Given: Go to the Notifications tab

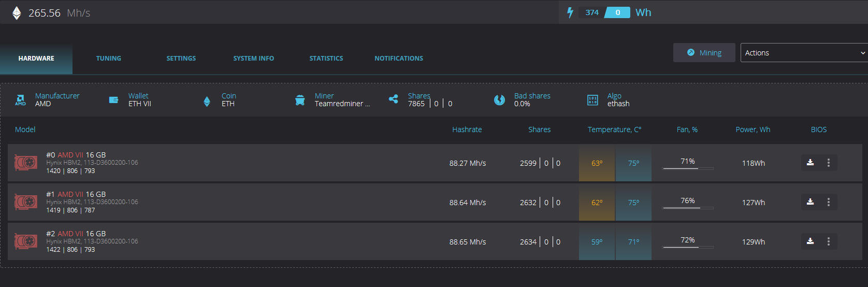Looking at the screenshot, I should [399, 59].
